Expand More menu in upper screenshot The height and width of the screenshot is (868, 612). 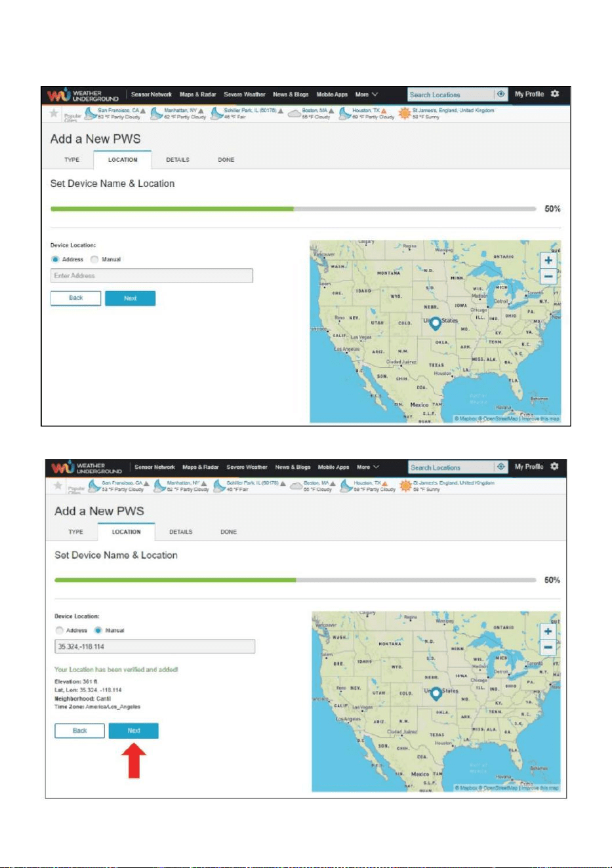coord(367,94)
